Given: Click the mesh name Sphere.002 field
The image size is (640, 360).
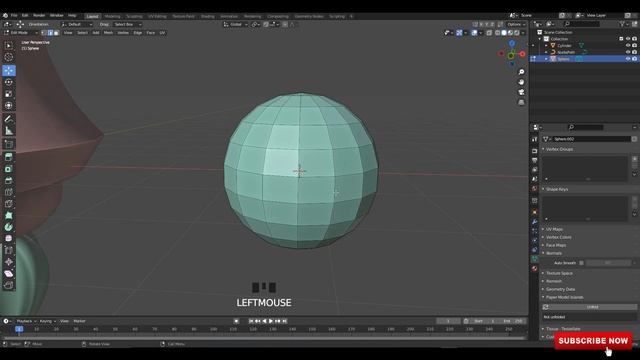Looking at the screenshot, I should [592, 139].
